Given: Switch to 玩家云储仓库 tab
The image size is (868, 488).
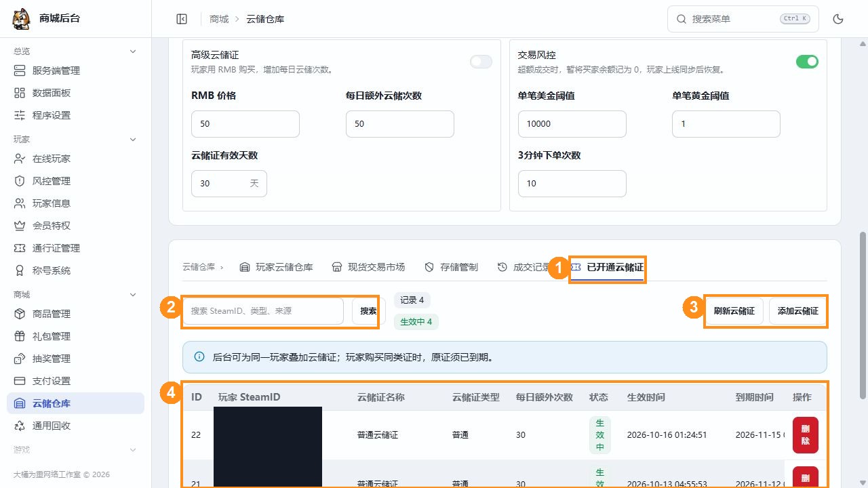Looking at the screenshot, I should coord(276,267).
